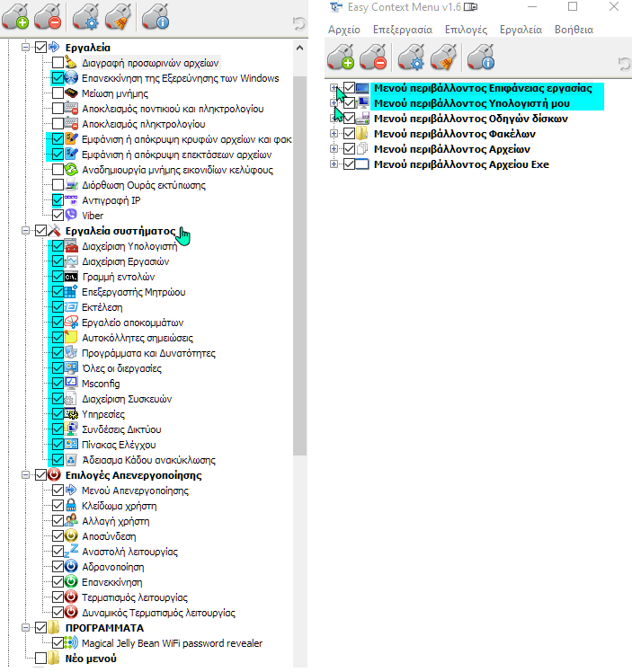Click the Αντιγραφή IP icon
Screen dimensions: 632x672
pos(71,200)
